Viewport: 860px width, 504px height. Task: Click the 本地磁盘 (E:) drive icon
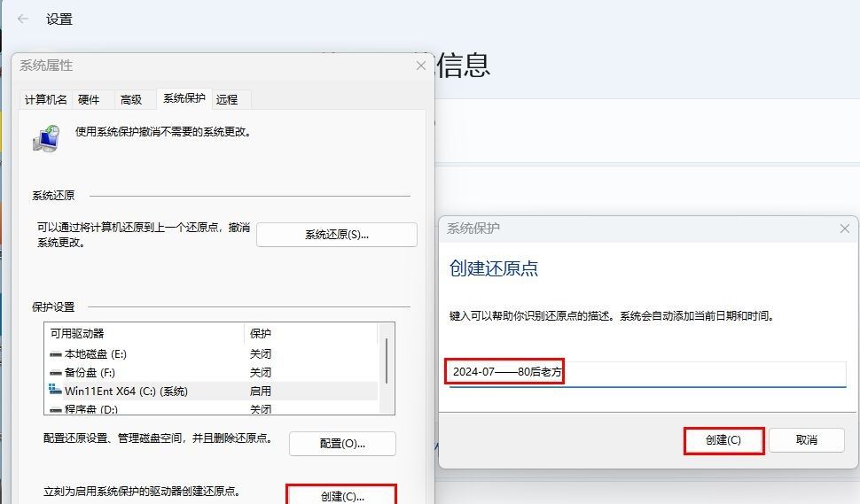55,354
